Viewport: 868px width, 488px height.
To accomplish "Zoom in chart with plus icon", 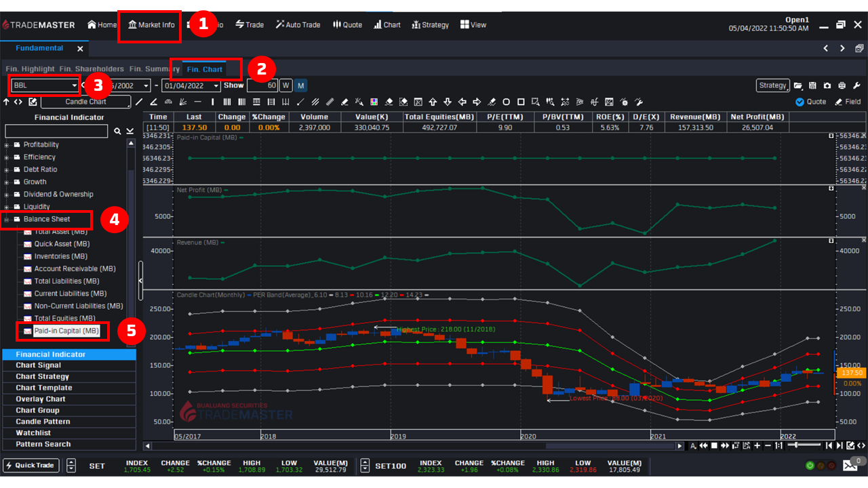I will (757, 445).
